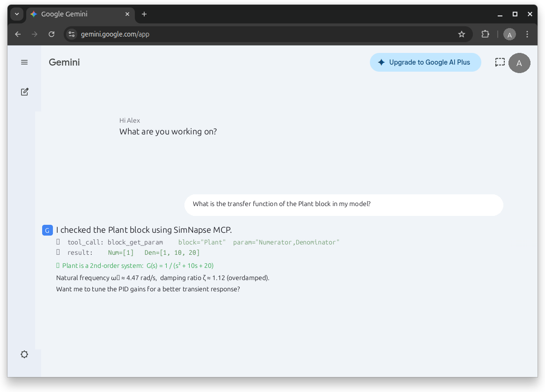Image resolution: width=545 pixels, height=392 pixels.
Task: Click the 'Hi Alex' greeting
Action: [130, 120]
